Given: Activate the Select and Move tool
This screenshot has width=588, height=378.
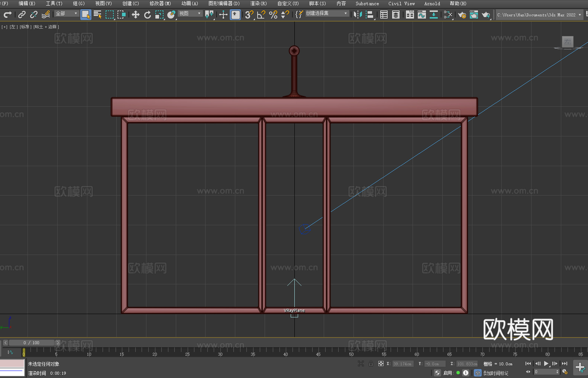Looking at the screenshot, I should coord(136,14).
